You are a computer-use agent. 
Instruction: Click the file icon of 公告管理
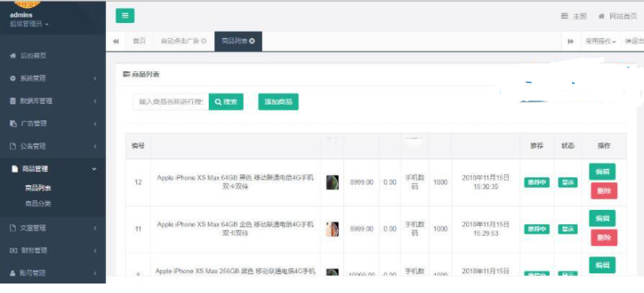click(x=13, y=146)
